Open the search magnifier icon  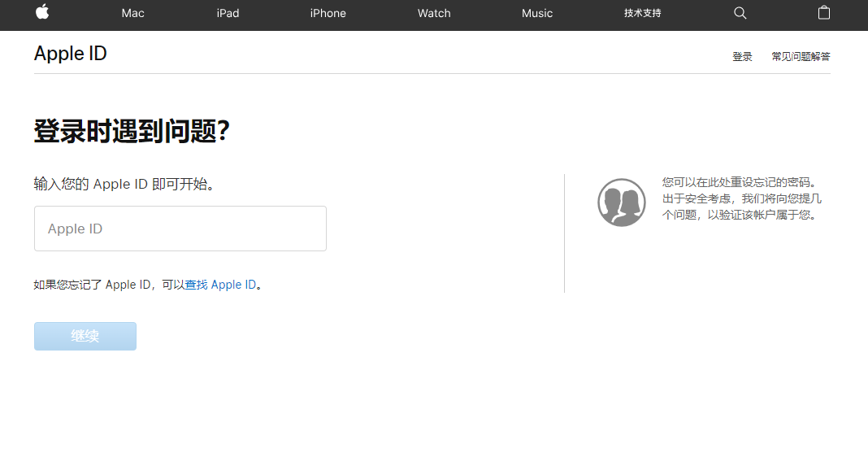tap(740, 13)
